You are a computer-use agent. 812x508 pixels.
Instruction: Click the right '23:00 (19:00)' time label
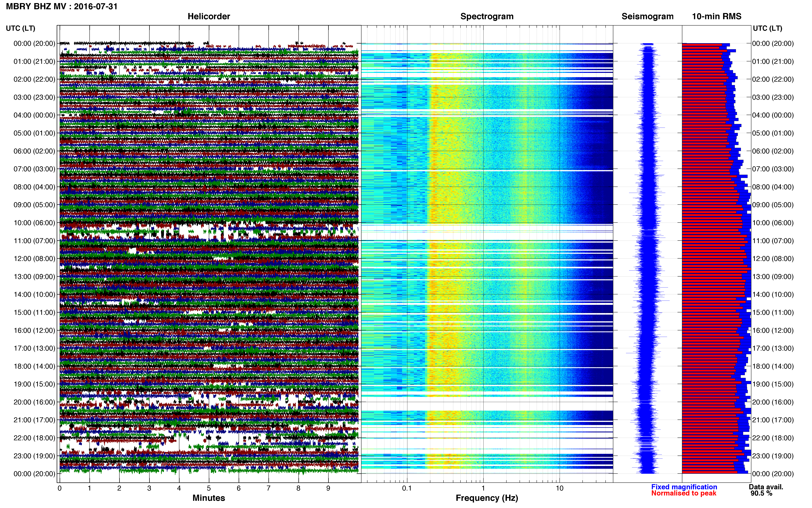(x=773, y=456)
